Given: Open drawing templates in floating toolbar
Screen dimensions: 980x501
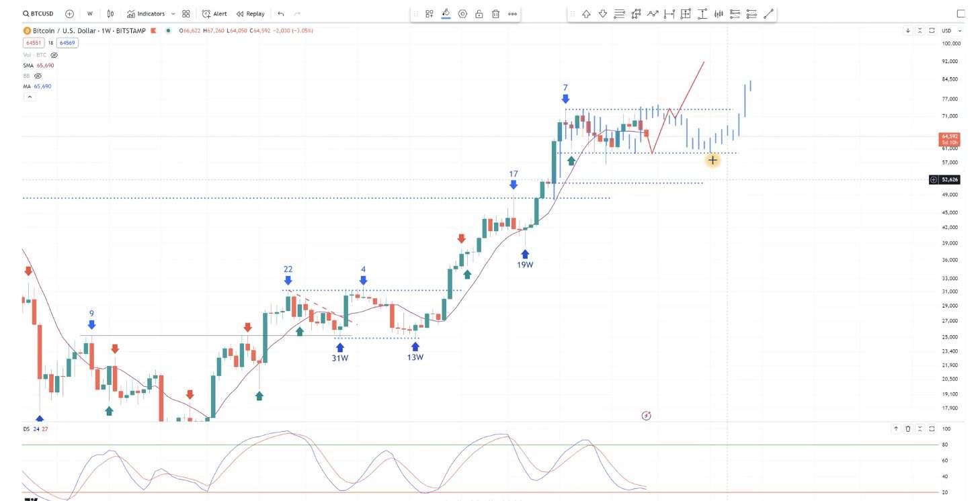Looking at the screenshot, I should 430,13.
